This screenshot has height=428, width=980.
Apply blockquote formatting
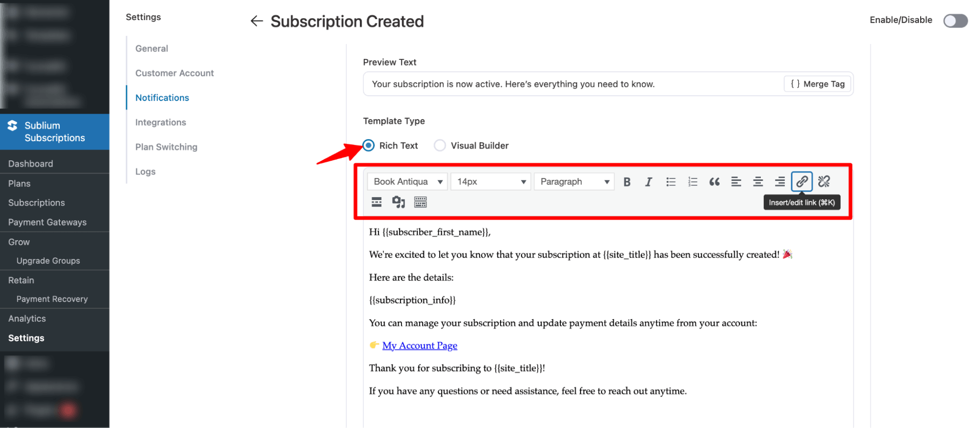click(x=714, y=182)
